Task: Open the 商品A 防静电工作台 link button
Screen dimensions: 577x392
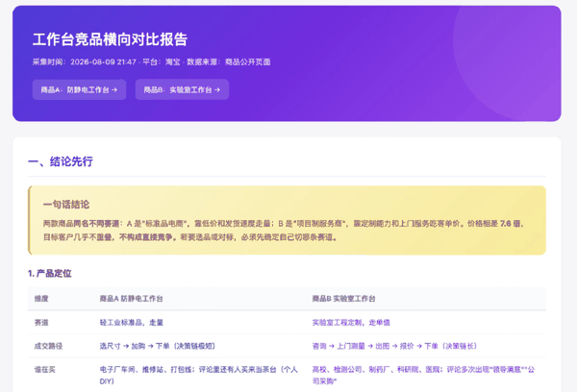Action: tap(79, 89)
